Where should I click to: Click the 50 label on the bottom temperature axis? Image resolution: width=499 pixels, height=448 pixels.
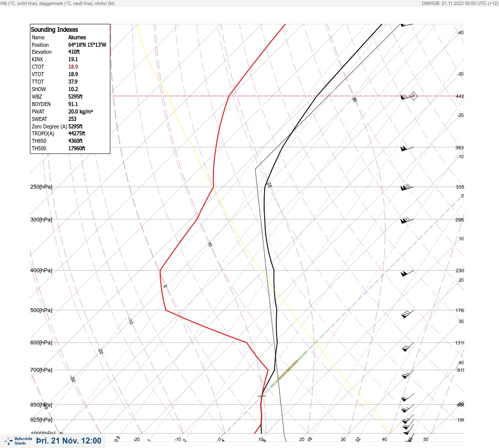coord(426,440)
